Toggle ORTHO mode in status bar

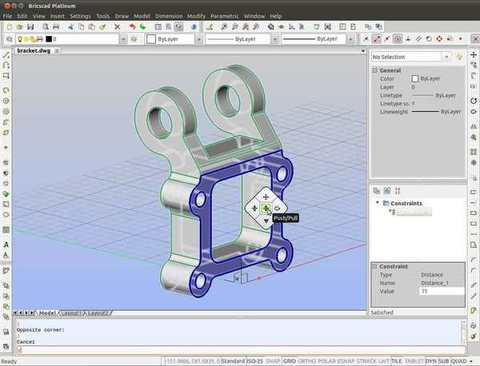[x=306, y=361]
